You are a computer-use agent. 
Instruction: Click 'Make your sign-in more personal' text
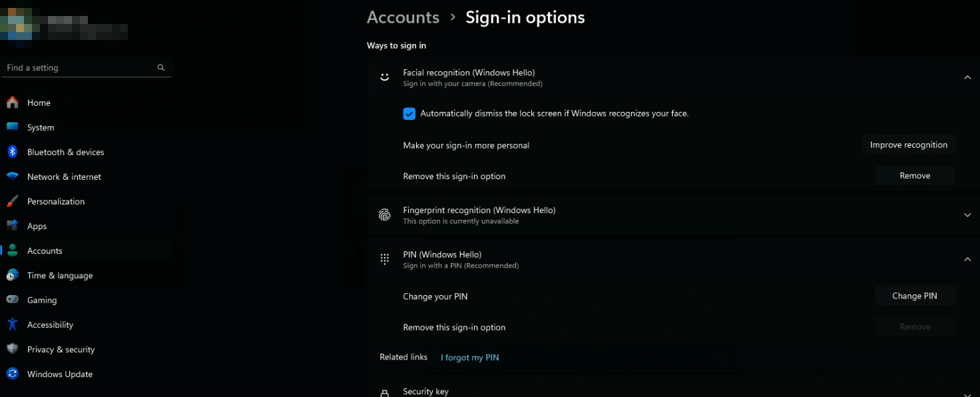pos(466,145)
